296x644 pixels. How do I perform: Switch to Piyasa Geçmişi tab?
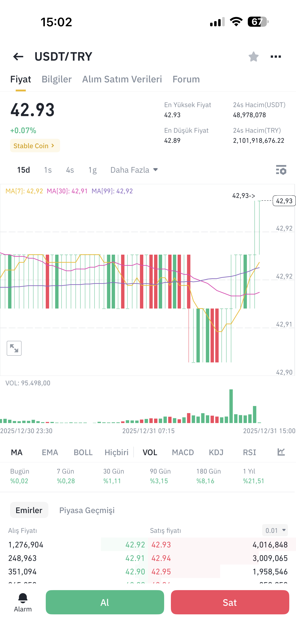click(x=87, y=510)
